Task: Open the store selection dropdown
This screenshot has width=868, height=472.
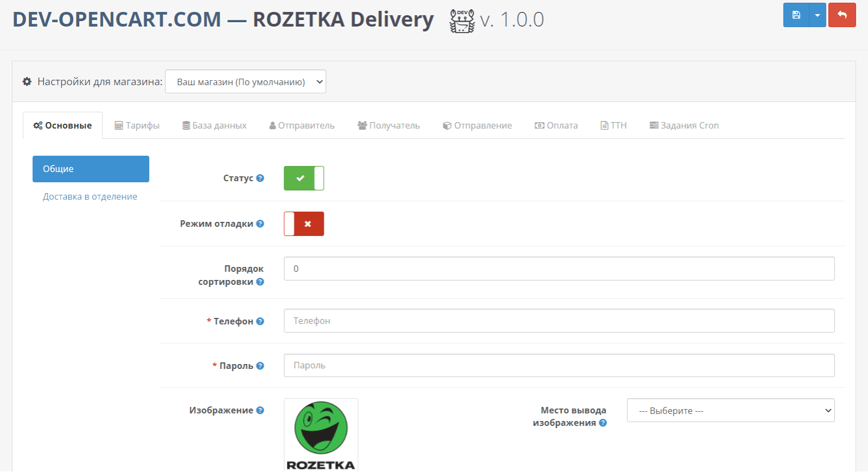Action: tap(245, 81)
